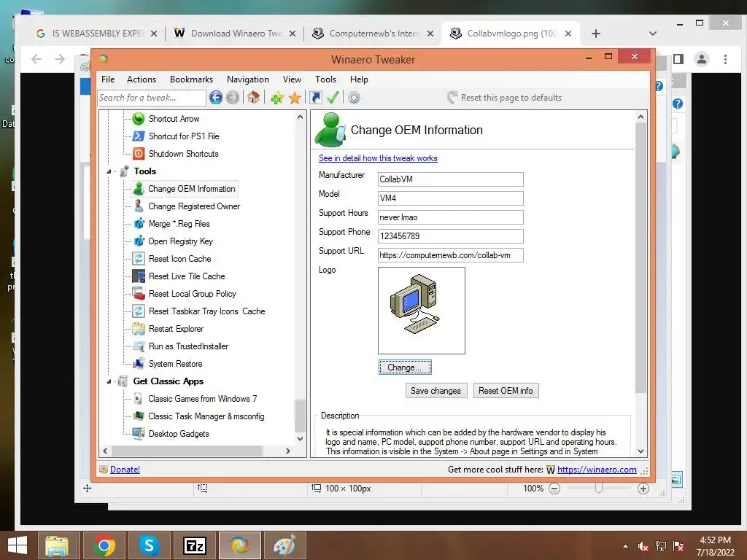Select Shortcut for PS1 File tweak

pos(184,136)
